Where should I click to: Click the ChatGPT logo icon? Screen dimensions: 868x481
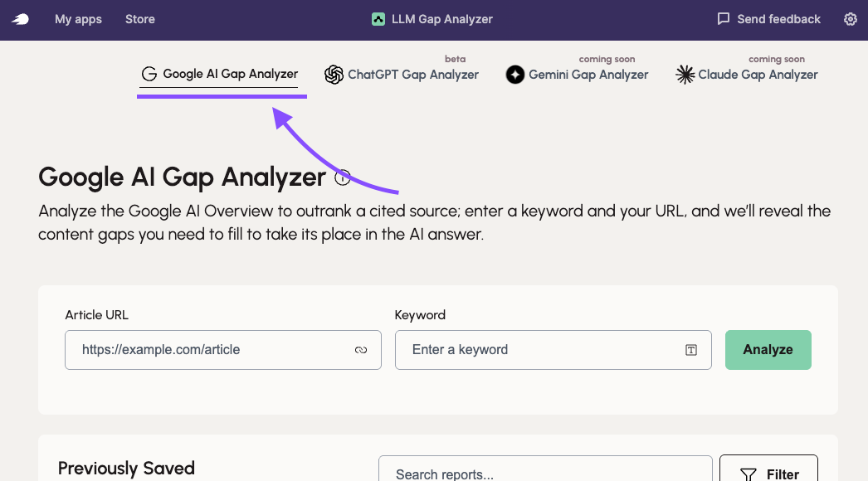(x=334, y=74)
